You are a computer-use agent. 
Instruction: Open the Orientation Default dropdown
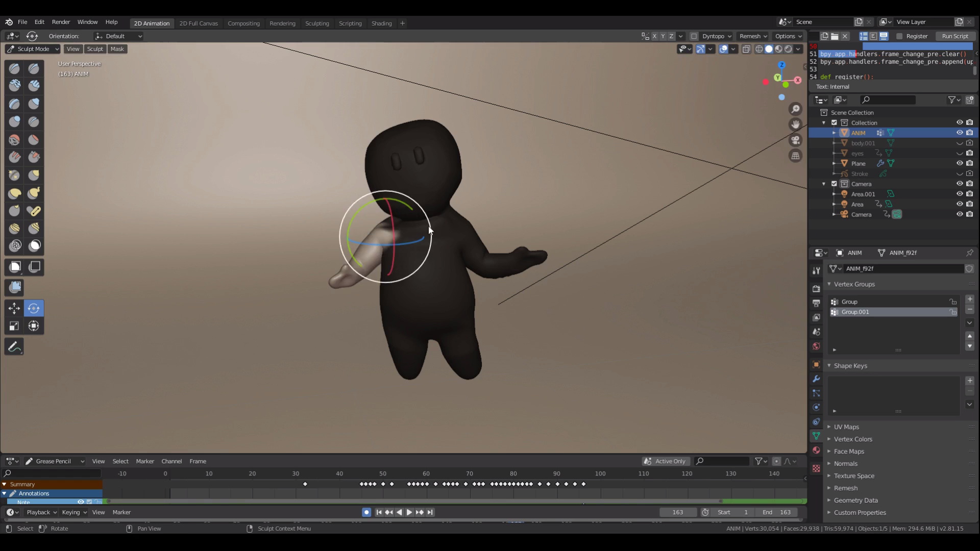pyautogui.click(x=118, y=36)
